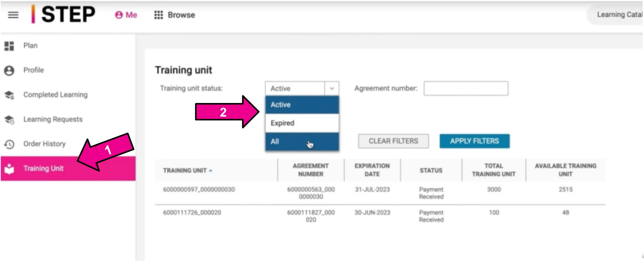
Task: Click expiration date 30-JUN-2023
Action: [x=372, y=213]
